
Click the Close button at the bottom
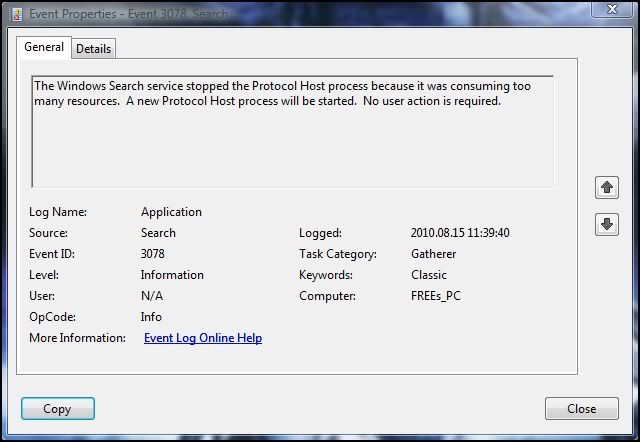point(581,408)
